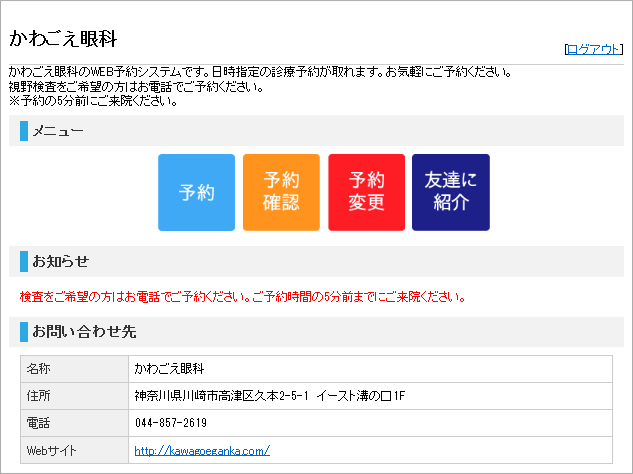Select the red 予約変更 button

(x=367, y=192)
